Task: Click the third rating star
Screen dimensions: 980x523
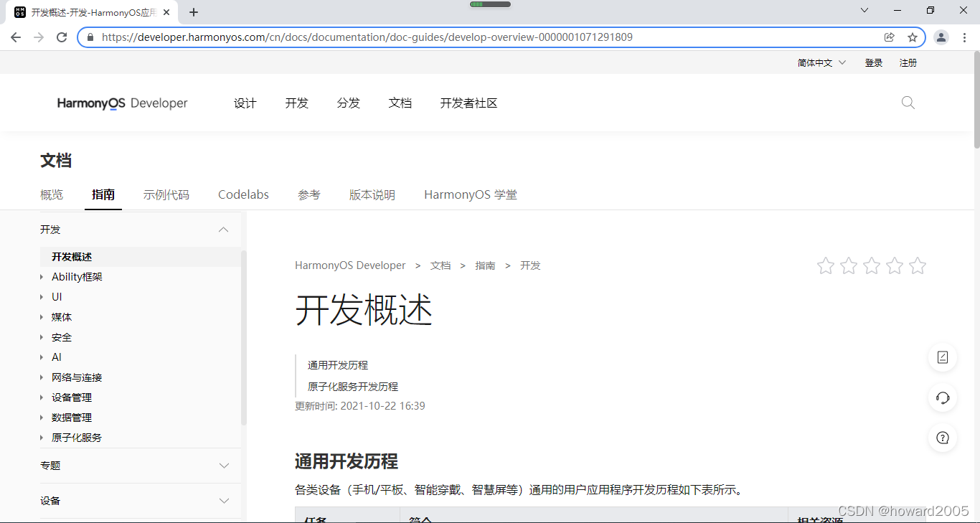Action: click(872, 265)
